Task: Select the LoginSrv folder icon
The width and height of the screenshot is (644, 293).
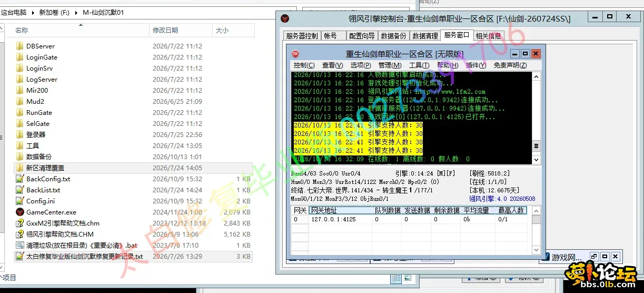Action: [x=19, y=69]
